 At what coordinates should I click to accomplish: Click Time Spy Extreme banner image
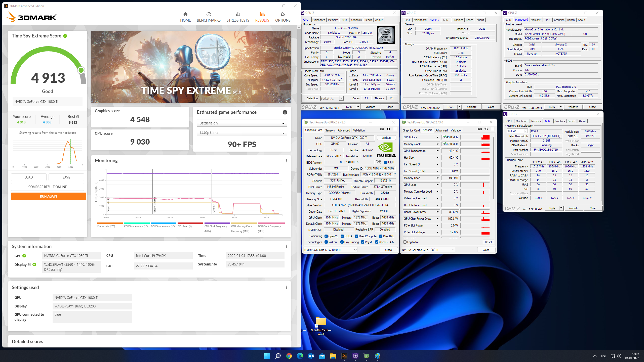pyautogui.click(x=191, y=67)
